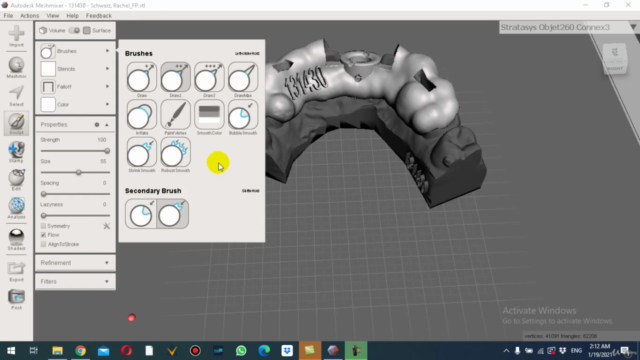Click shortcut label next to Secondary Brush

coord(251,191)
